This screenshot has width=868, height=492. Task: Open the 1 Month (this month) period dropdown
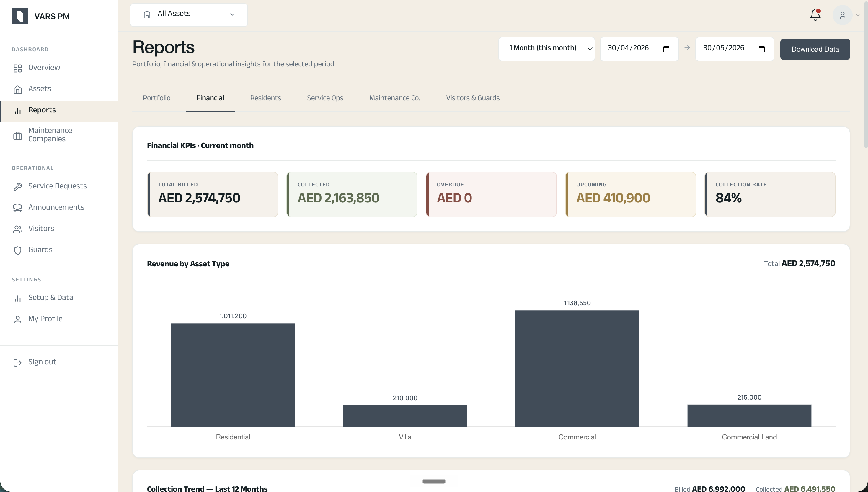point(546,49)
